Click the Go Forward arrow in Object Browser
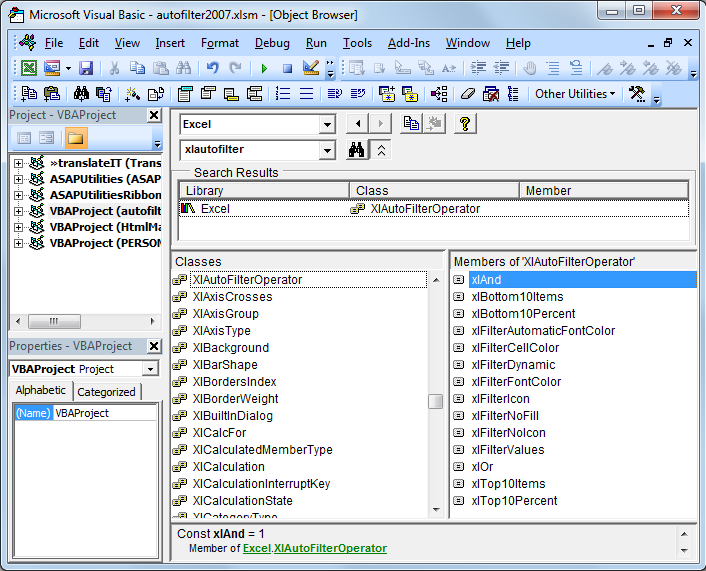The width and height of the screenshot is (706, 571). (380, 123)
